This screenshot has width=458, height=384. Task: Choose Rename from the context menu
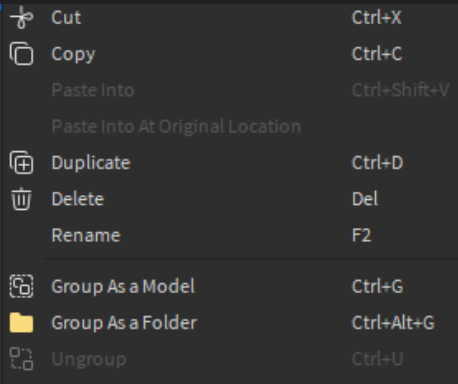230,235
